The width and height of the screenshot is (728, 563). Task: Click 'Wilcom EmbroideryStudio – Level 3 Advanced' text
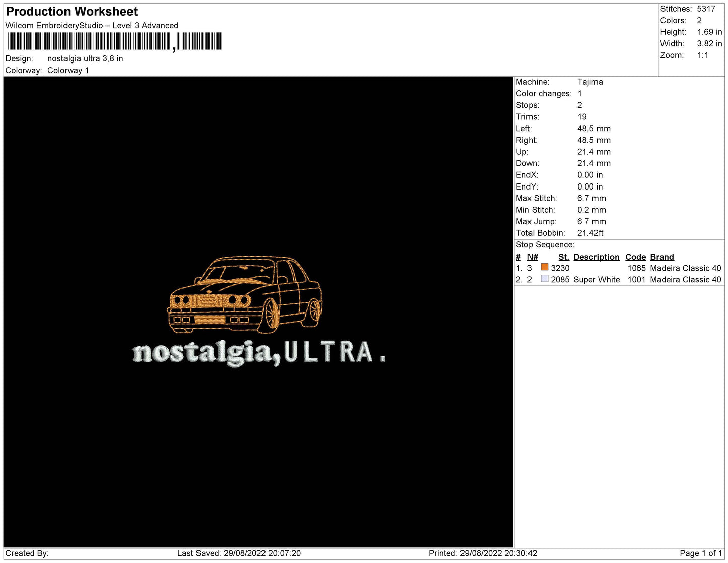(92, 25)
